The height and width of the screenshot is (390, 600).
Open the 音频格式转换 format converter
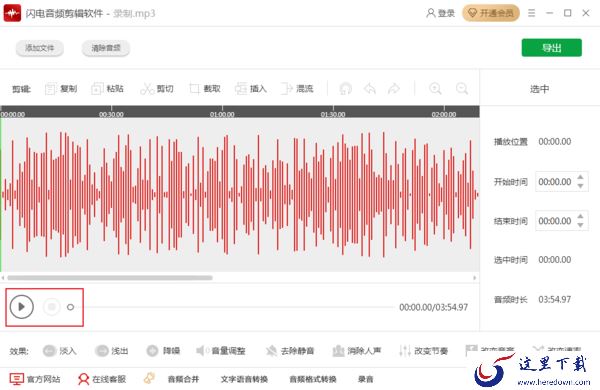tap(313, 379)
